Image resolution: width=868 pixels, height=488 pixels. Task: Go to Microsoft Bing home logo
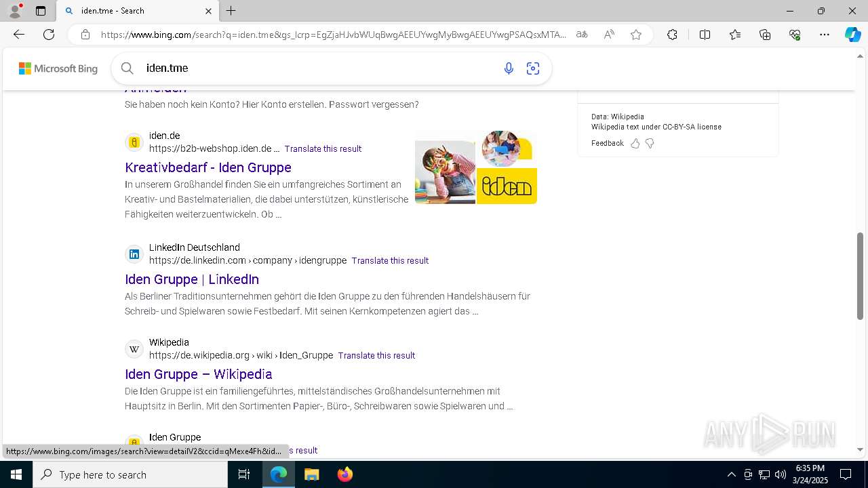pyautogui.click(x=58, y=68)
